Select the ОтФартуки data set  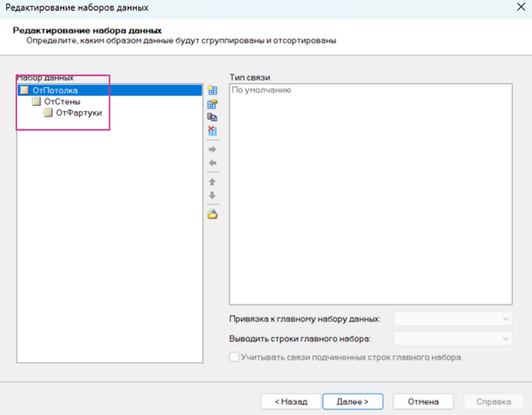click(79, 113)
